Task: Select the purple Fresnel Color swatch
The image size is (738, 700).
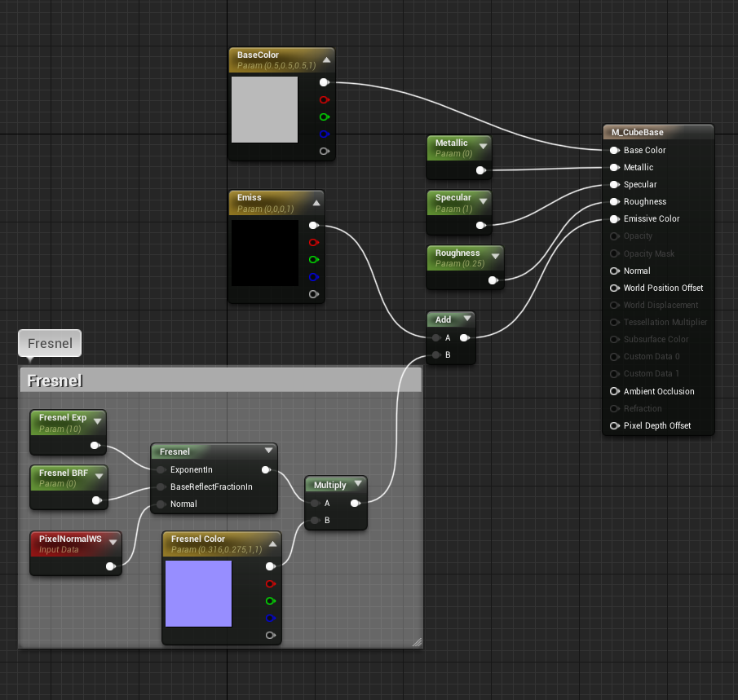Action: 199,594
